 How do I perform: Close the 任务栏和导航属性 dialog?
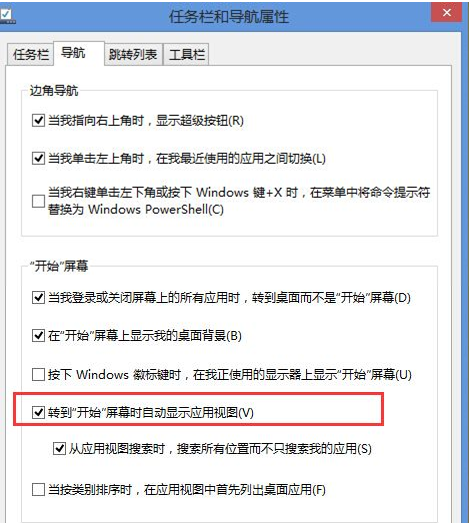pos(447,13)
